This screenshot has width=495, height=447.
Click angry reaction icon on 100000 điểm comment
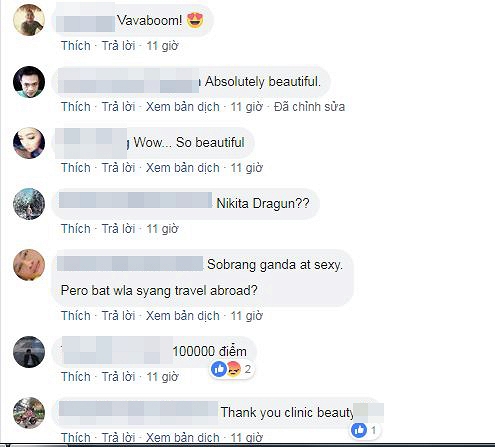234,369
